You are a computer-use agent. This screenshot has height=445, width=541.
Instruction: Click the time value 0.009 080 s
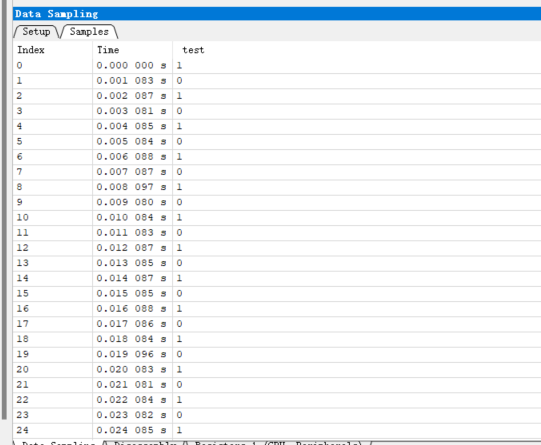click(132, 202)
